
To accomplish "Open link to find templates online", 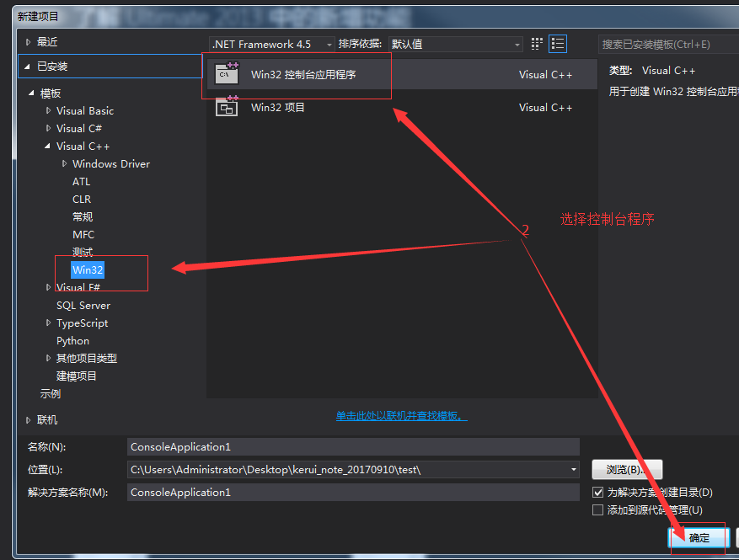I will click(402, 416).
